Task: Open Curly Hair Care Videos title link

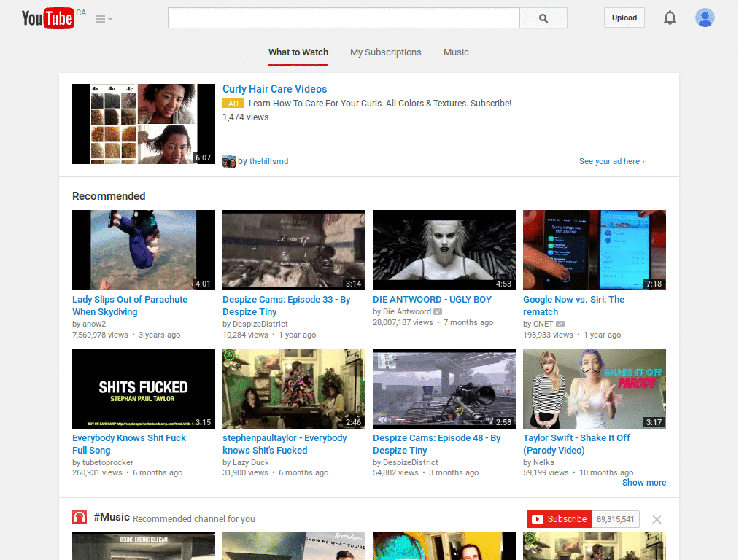Action: (274, 89)
